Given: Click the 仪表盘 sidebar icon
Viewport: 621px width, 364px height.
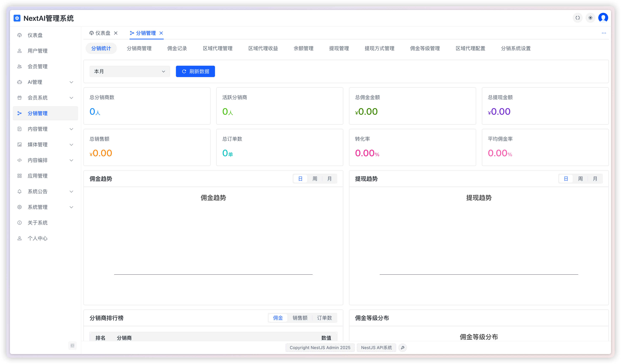Looking at the screenshot, I should [20, 35].
